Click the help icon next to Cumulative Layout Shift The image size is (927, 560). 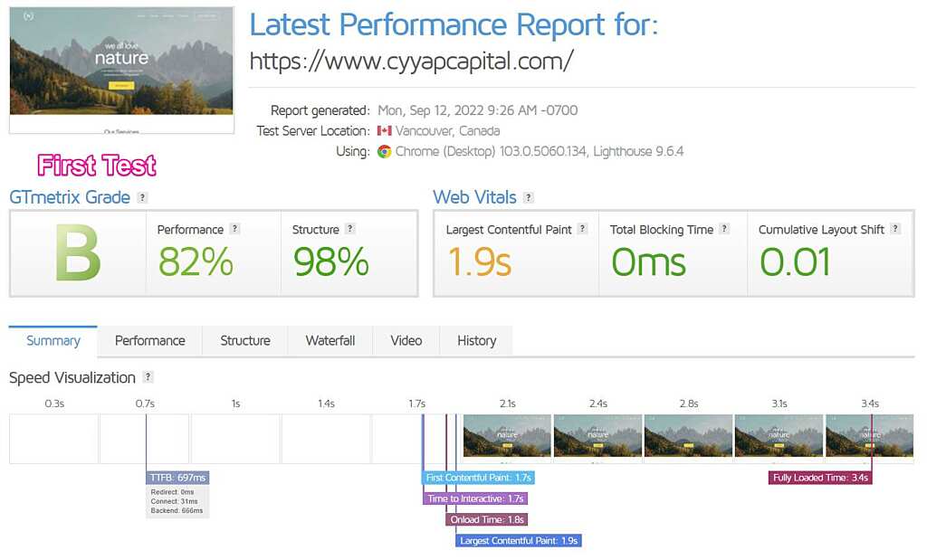click(x=895, y=229)
